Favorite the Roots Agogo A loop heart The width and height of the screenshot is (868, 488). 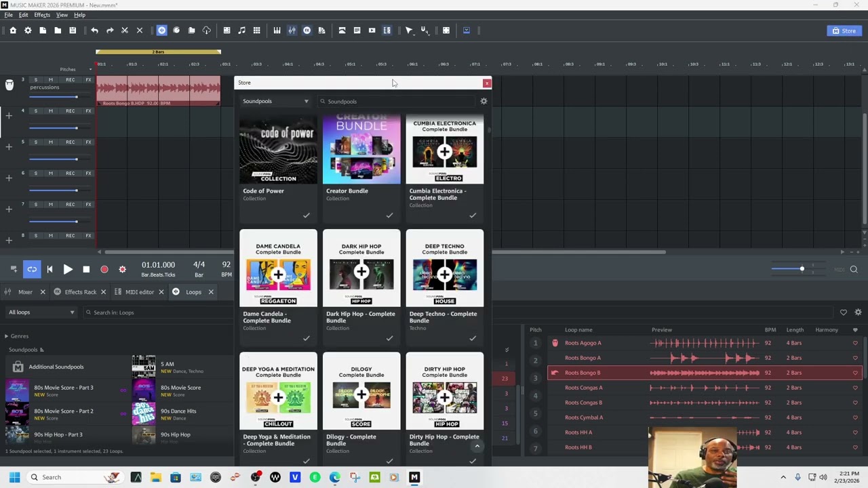click(855, 343)
